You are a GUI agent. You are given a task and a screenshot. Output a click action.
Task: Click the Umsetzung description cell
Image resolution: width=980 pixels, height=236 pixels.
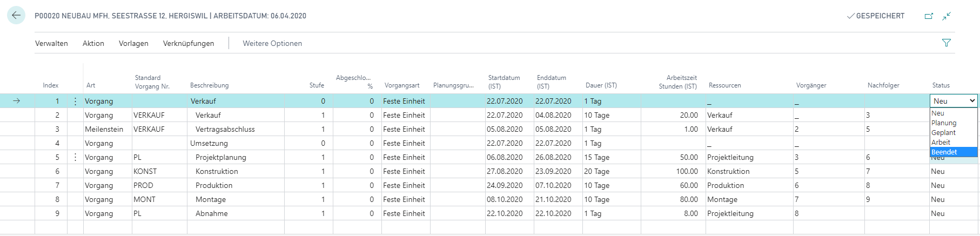(x=236, y=143)
